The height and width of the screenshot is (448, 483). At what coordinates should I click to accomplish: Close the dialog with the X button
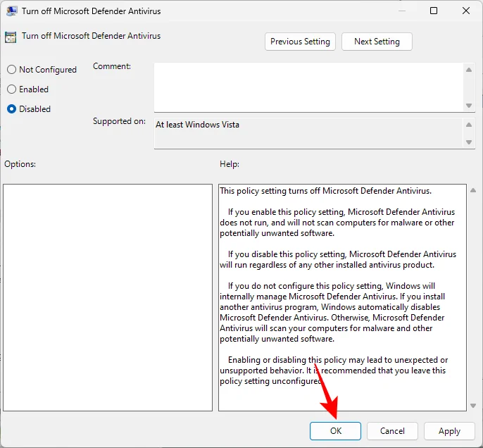tap(466, 11)
